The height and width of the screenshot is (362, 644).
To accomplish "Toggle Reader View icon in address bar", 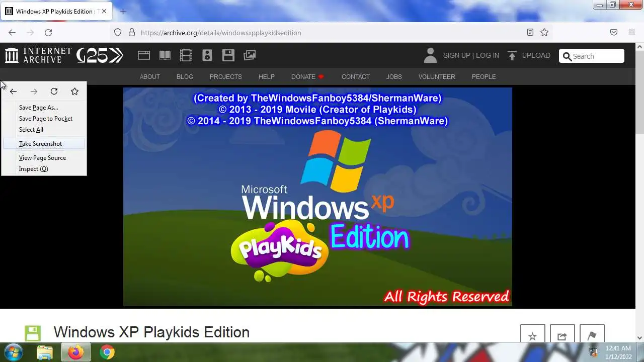I will (530, 32).
